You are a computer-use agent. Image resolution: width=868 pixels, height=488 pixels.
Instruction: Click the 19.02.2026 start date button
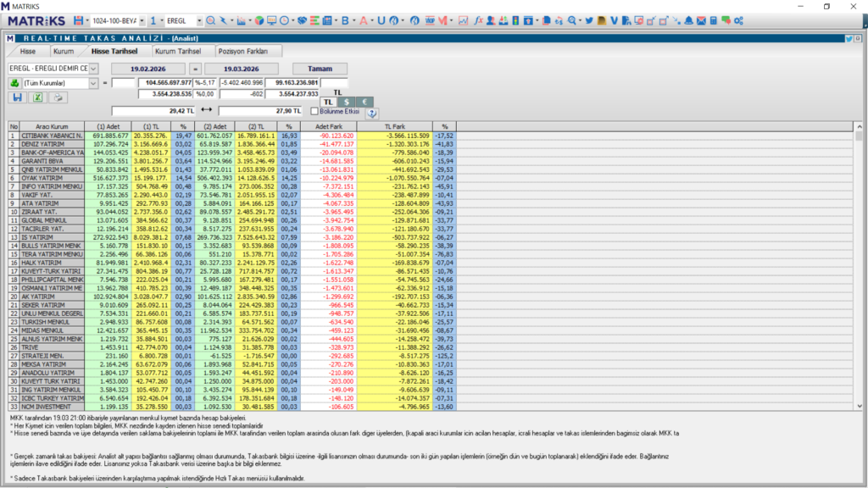tap(148, 69)
